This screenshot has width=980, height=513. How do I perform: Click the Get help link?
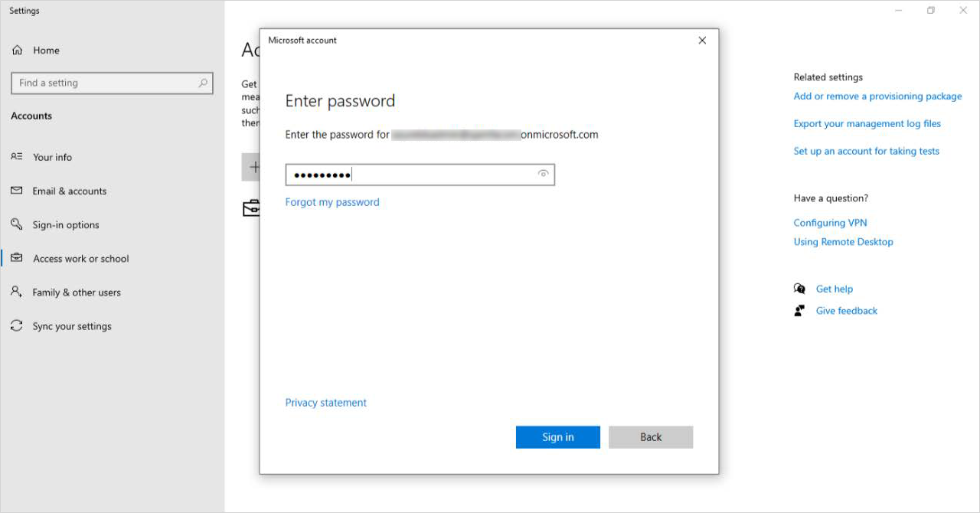tap(834, 289)
